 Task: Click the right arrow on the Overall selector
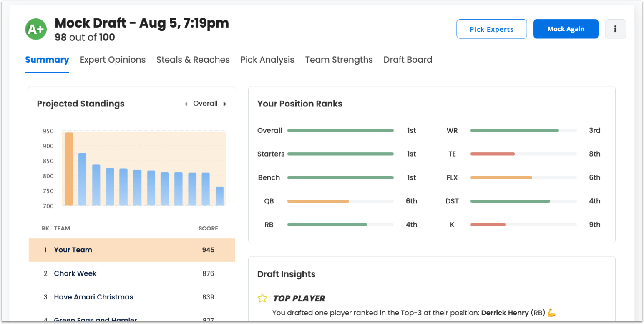tap(225, 104)
